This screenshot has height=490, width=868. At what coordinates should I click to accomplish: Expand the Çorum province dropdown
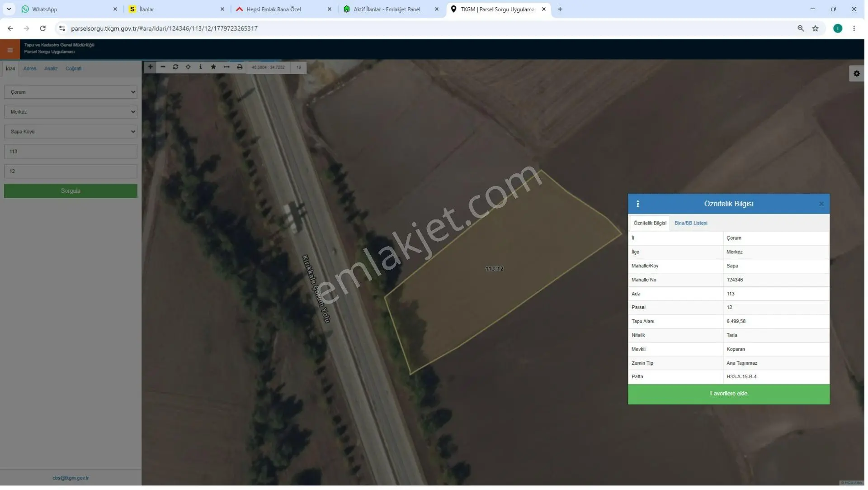pyautogui.click(x=71, y=92)
